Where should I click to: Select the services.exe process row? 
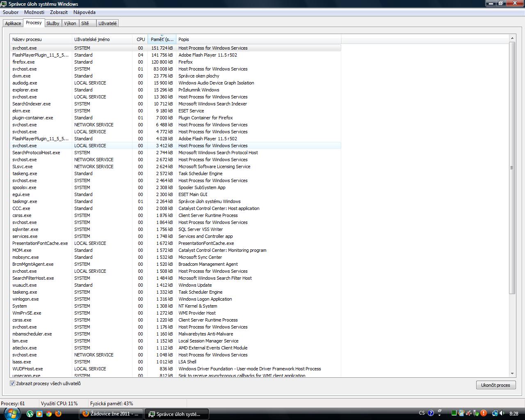tap(176, 236)
